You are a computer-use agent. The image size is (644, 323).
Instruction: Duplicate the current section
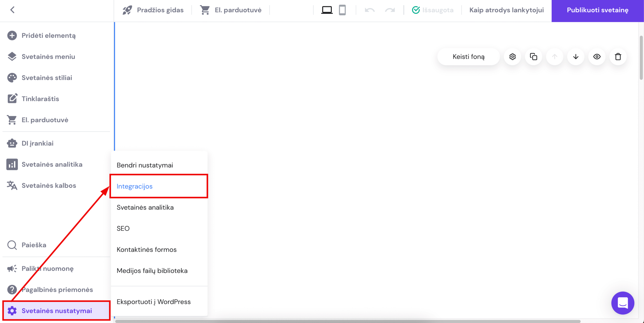tap(534, 57)
